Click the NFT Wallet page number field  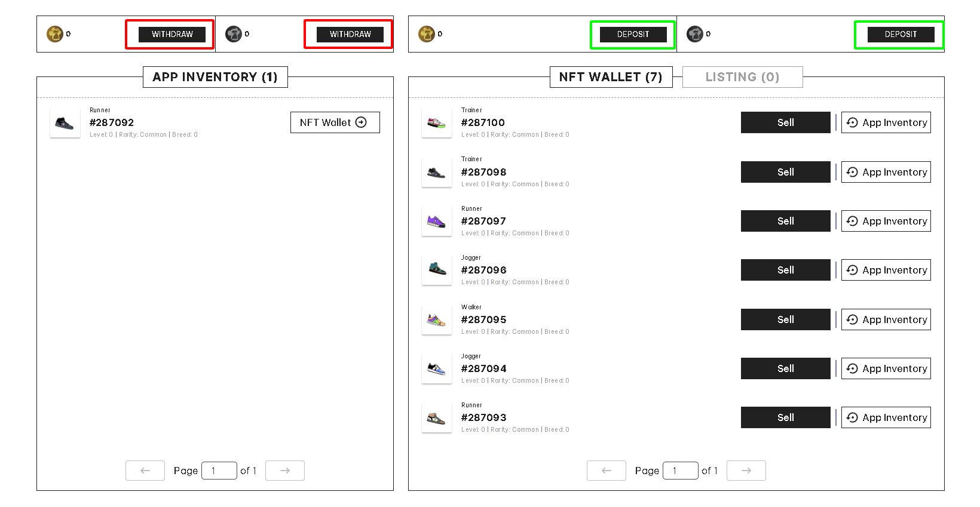(x=680, y=471)
